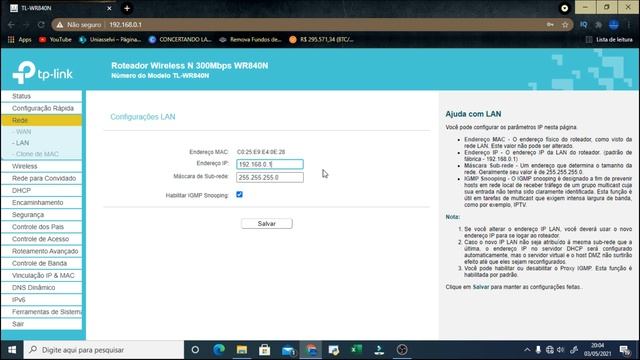Open the DHCP menu

[x=42, y=191]
